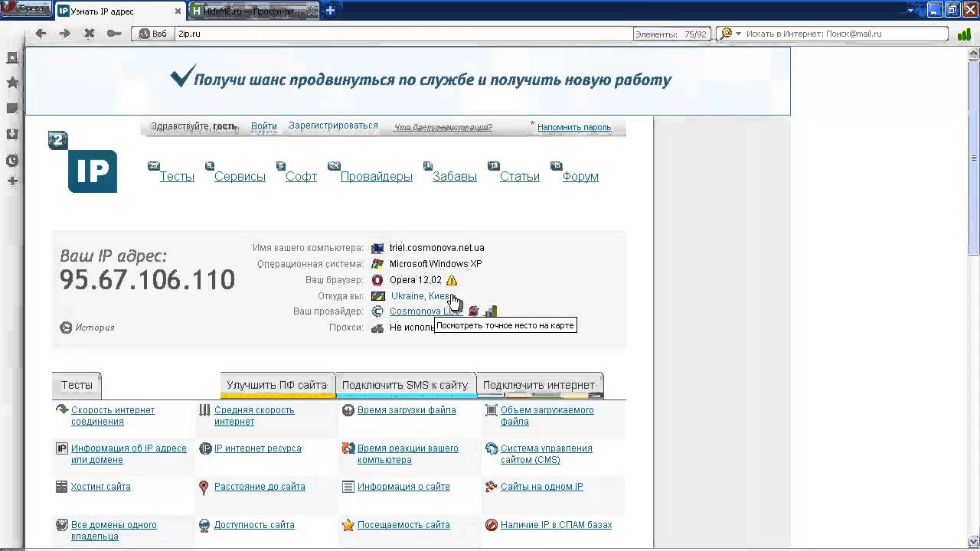
Task: Click the green bars toolbar icon
Action: point(964,34)
